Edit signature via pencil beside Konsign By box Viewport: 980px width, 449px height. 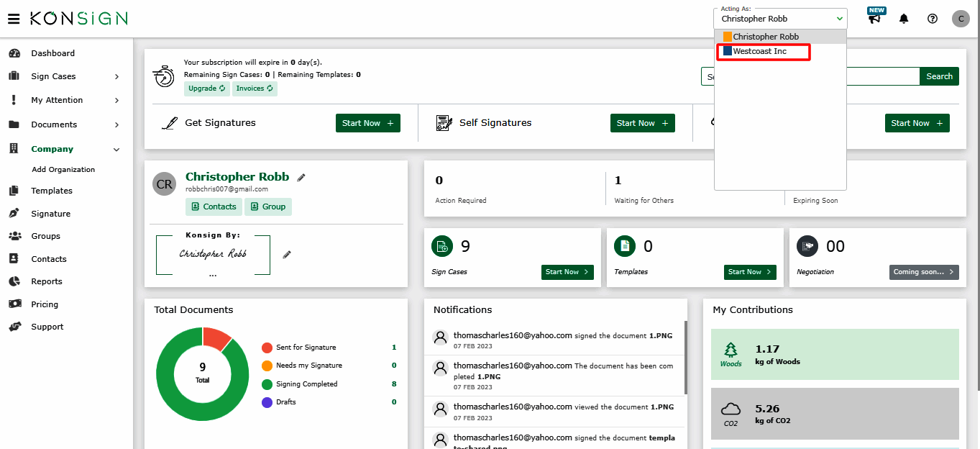pos(287,254)
